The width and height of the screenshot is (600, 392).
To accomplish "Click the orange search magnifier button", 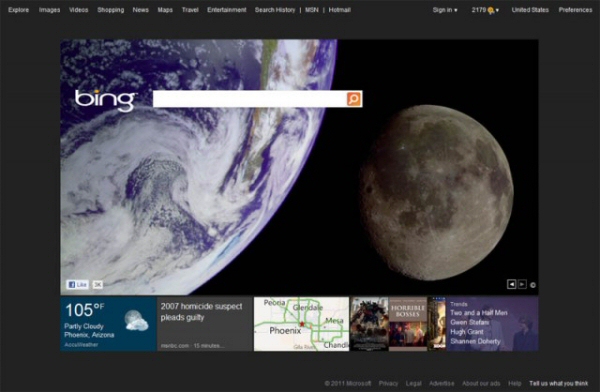I will pos(354,99).
